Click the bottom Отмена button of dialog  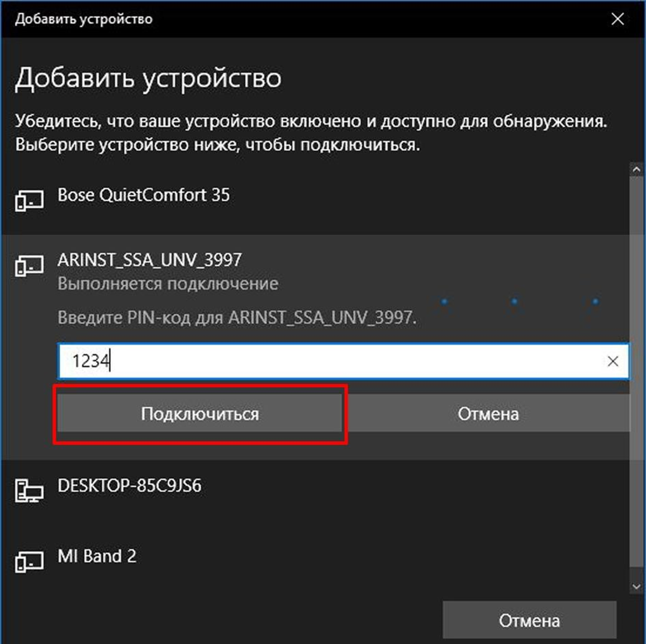529,620
